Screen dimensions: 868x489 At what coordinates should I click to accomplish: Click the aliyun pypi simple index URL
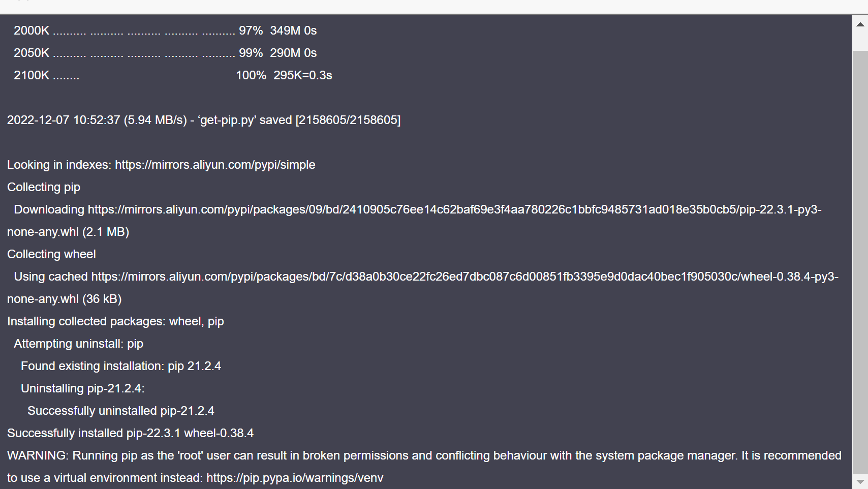(x=215, y=165)
